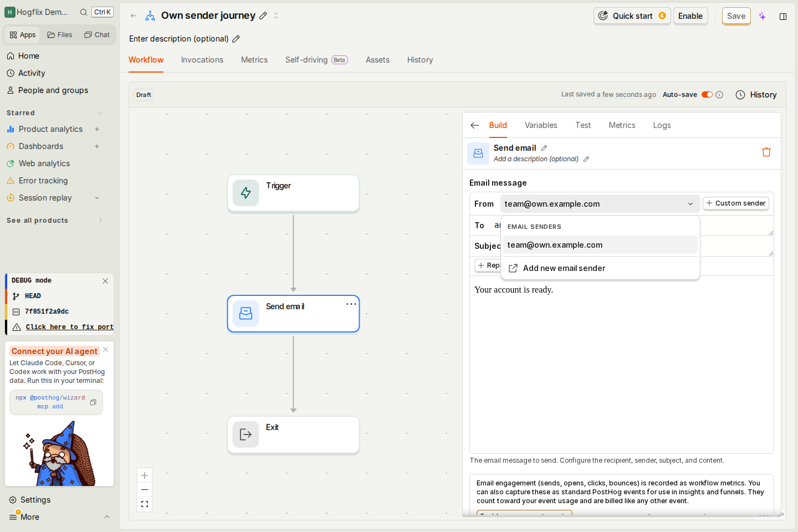Open the Quick start button
This screenshot has height=532, width=798.
(632, 16)
